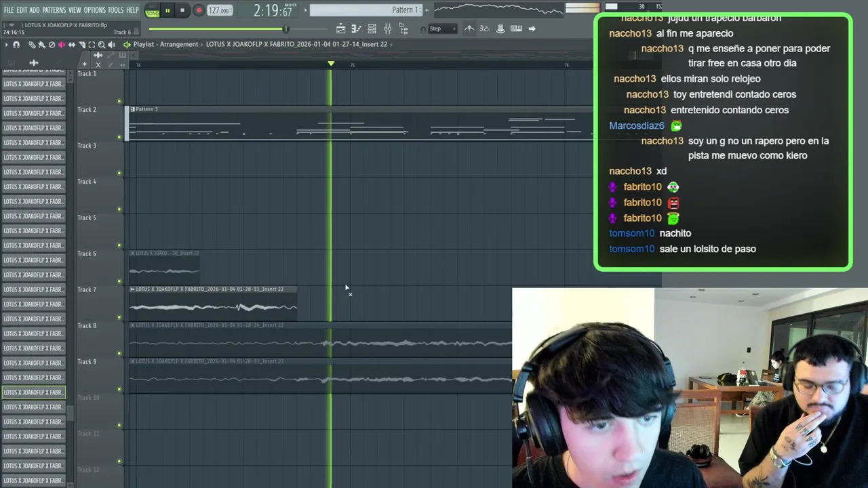Open playlist options menu arrow

tap(7, 45)
